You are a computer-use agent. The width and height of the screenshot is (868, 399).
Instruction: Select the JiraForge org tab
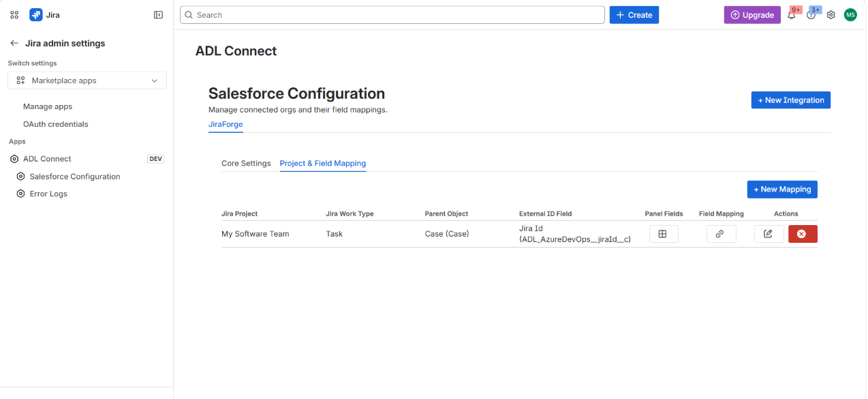click(226, 124)
